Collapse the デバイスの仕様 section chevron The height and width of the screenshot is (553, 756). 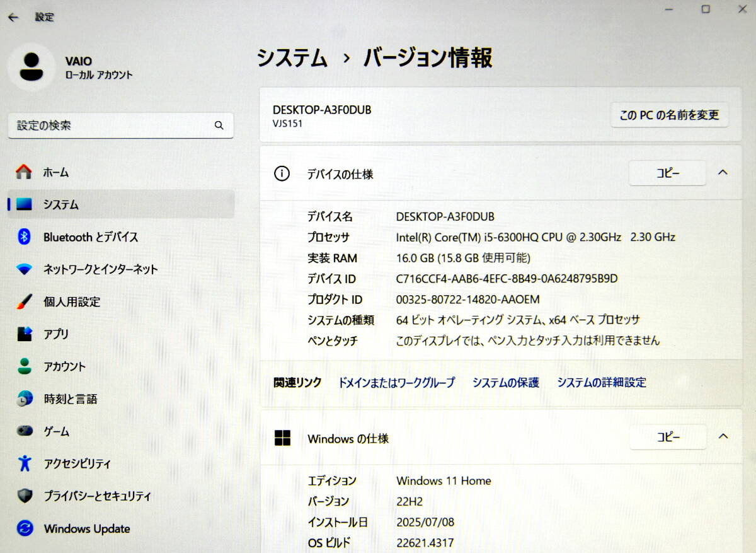point(723,172)
